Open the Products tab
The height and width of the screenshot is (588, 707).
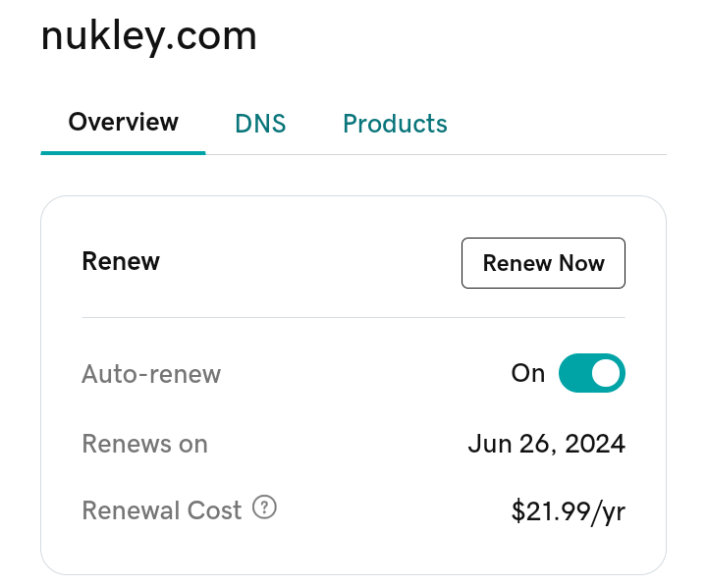coord(395,125)
